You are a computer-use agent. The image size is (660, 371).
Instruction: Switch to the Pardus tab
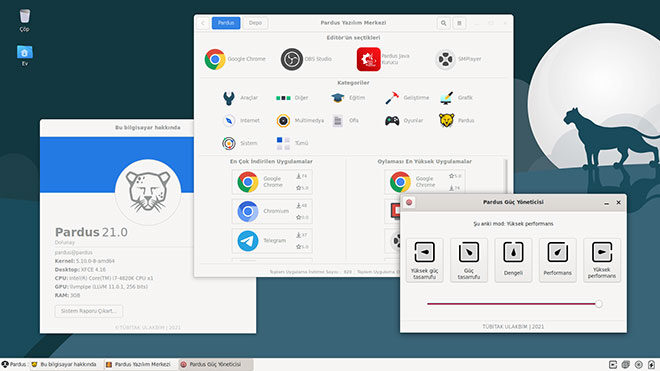[x=226, y=23]
